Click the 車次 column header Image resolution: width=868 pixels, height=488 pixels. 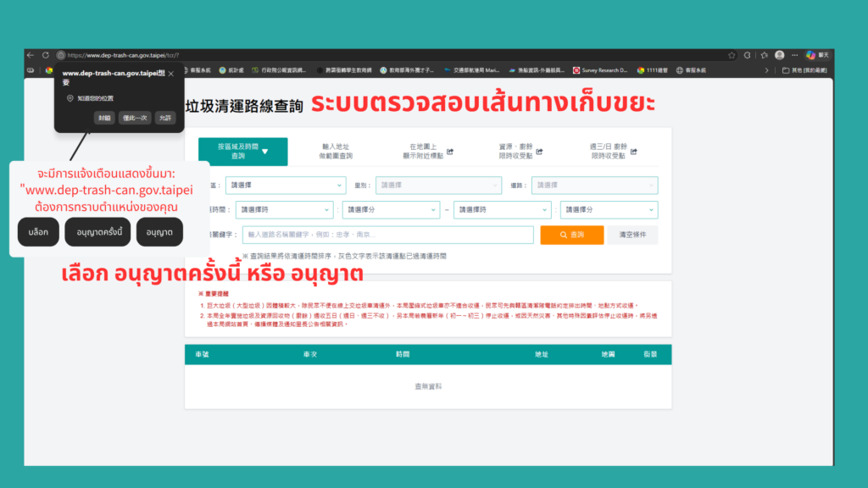tap(310, 354)
